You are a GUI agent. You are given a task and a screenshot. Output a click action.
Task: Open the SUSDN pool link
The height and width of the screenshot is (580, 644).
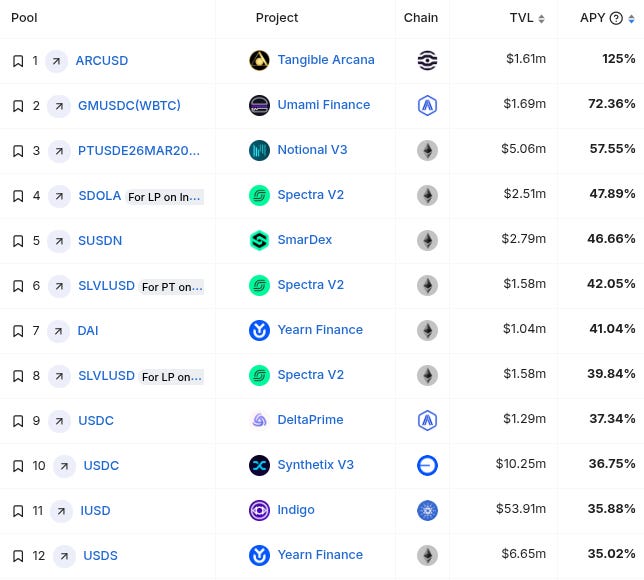click(x=100, y=241)
